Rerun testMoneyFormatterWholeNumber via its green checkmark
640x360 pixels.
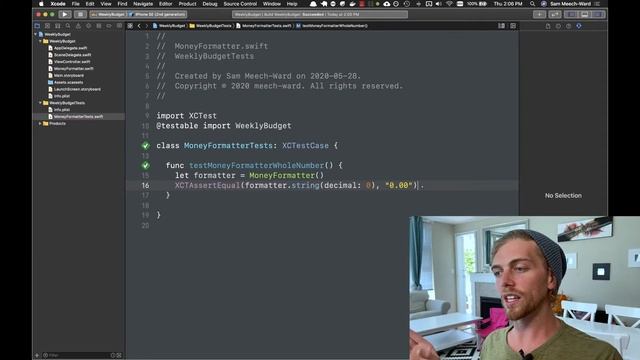tap(146, 165)
